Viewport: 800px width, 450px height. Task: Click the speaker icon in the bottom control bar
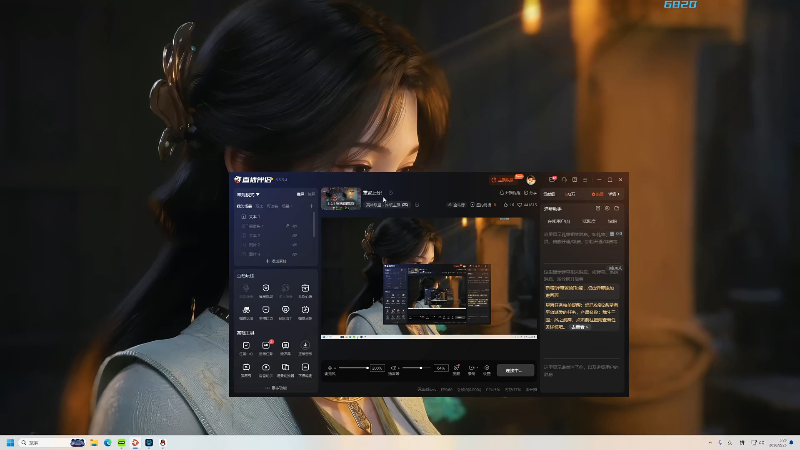tap(393, 368)
